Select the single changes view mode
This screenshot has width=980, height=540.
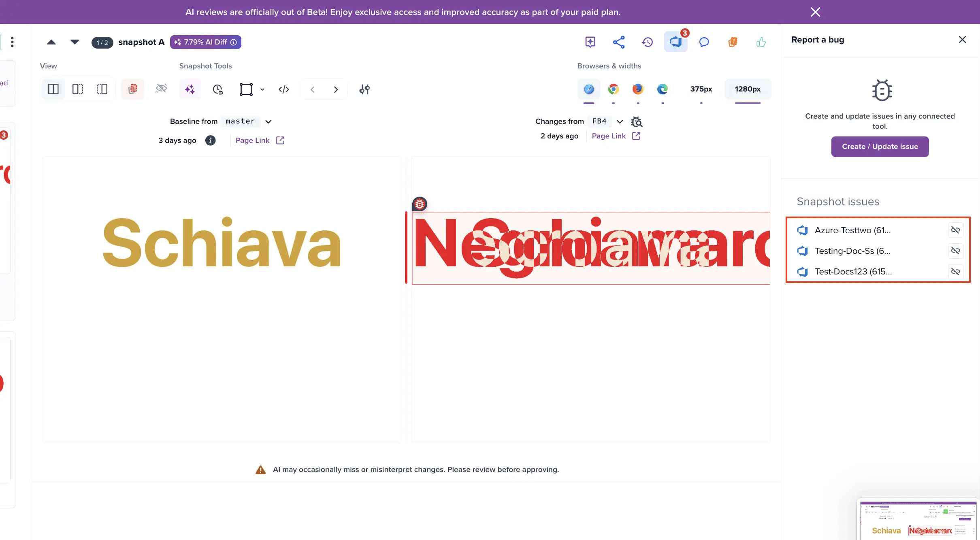click(x=102, y=89)
